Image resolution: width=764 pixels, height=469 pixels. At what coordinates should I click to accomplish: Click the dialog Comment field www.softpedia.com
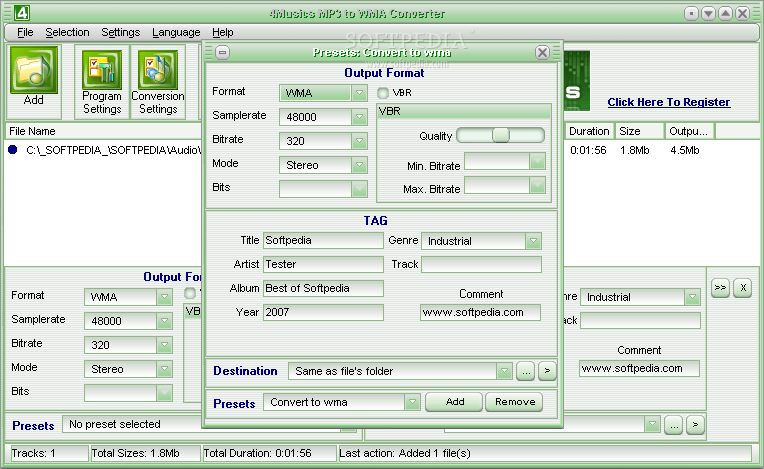(480, 312)
